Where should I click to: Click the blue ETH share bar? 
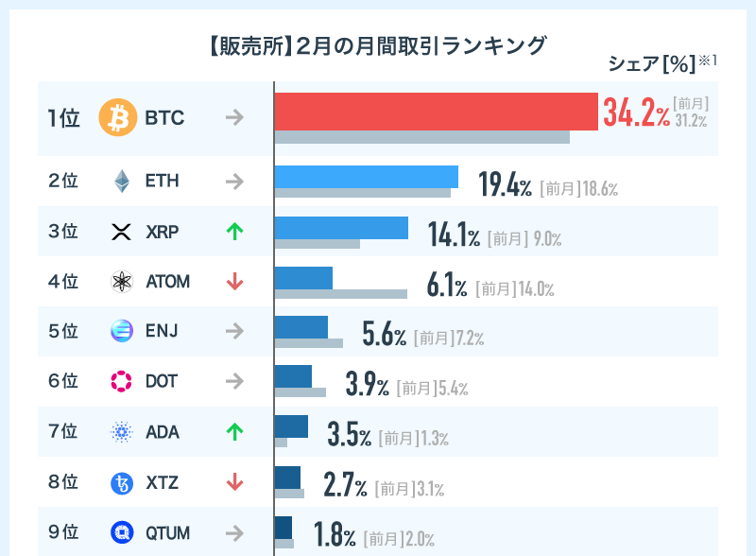[366, 176]
